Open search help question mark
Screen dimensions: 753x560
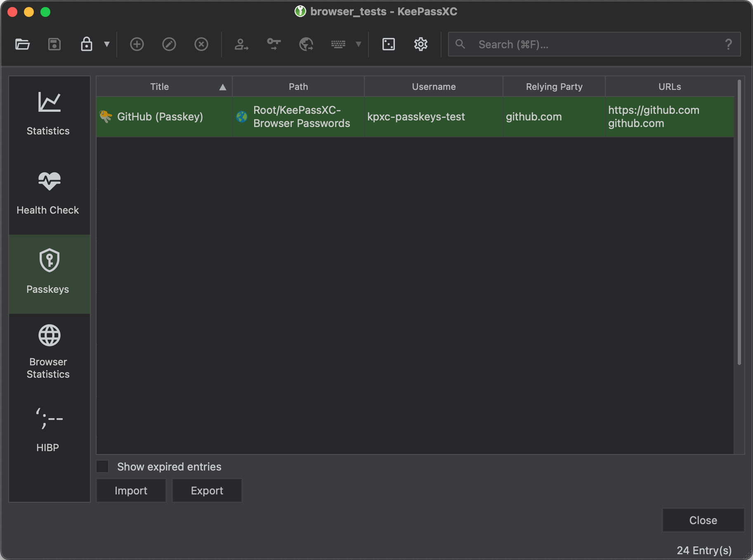[729, 44]
